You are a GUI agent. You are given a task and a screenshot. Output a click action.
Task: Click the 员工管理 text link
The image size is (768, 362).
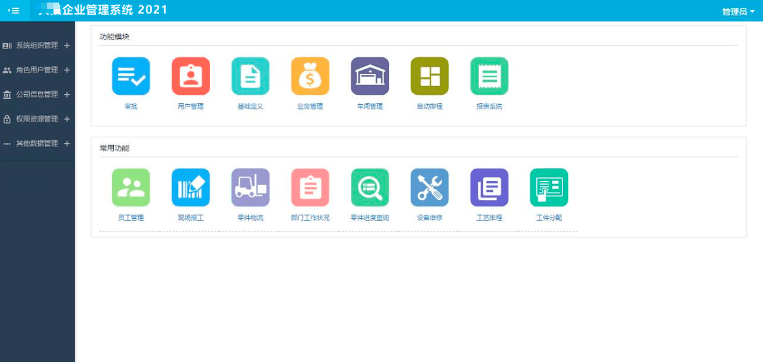pos(131,218)
